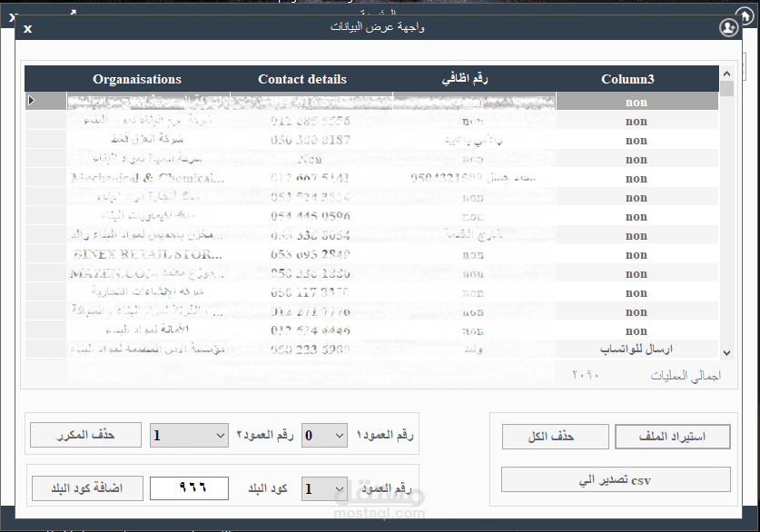Open رقم العمود٢ dropdown showing 1
The height and width of the screenshot is (532, 760).
(189, 435)
